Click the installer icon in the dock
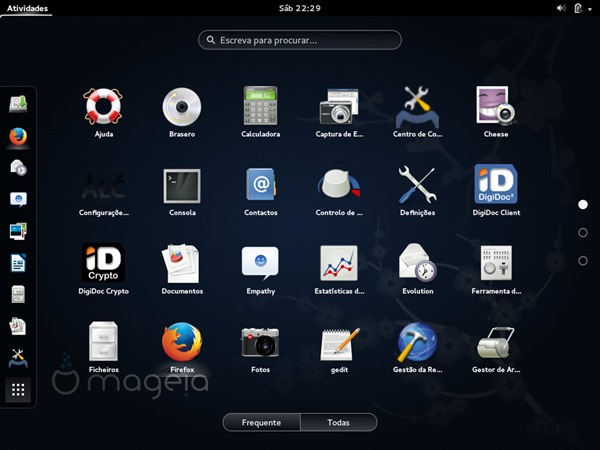 tap(18, 104)
